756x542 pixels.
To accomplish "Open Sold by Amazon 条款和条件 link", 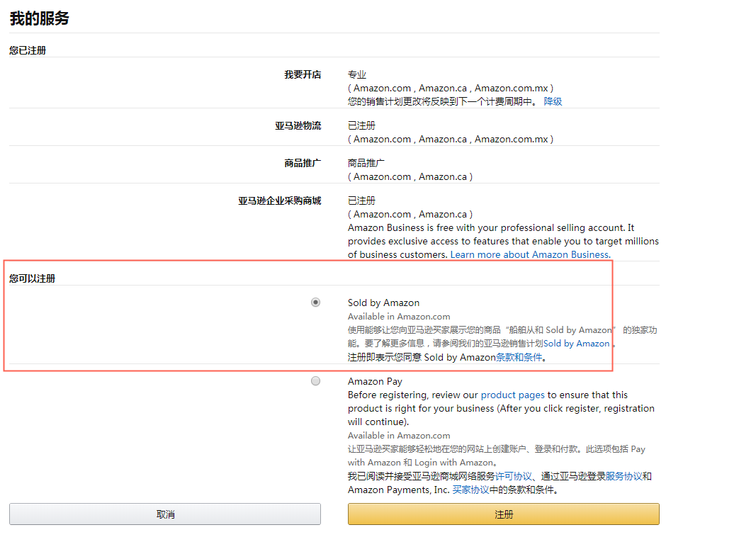I will coord(519,357).
